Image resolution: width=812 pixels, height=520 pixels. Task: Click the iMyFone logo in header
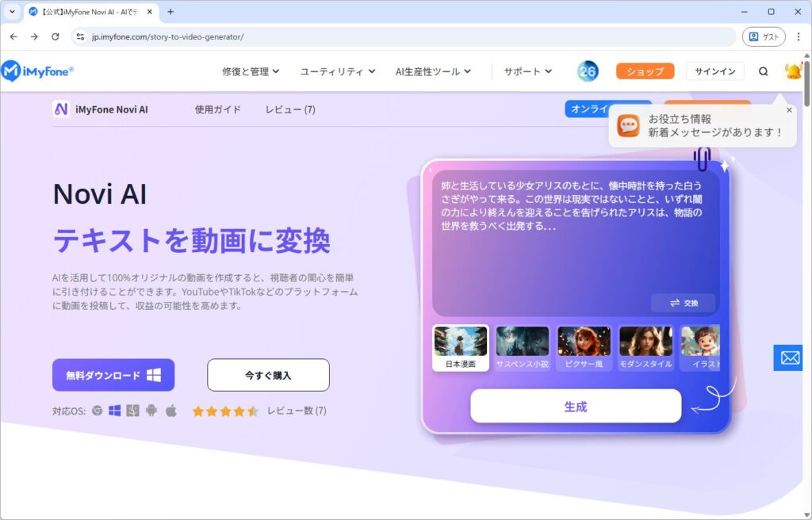pyautogui.click(x=37, y=71)
